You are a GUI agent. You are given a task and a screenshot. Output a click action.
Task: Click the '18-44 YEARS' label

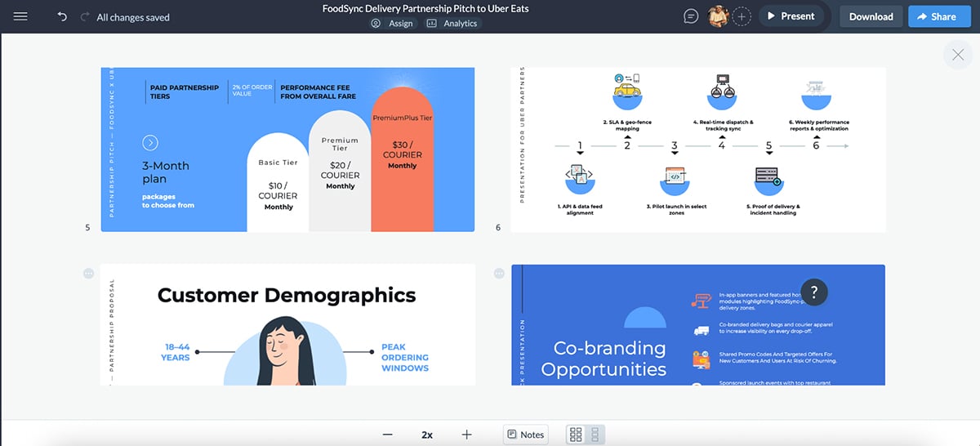coord(177,352)
